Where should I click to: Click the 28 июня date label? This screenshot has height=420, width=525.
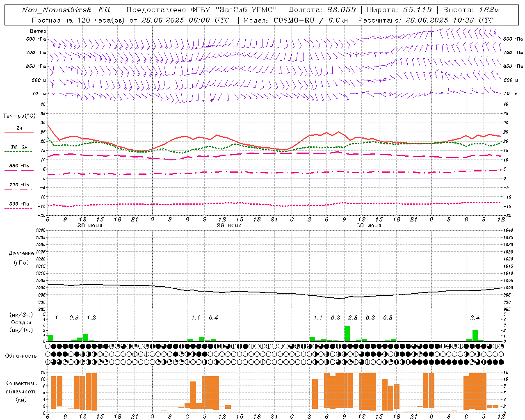90,226
